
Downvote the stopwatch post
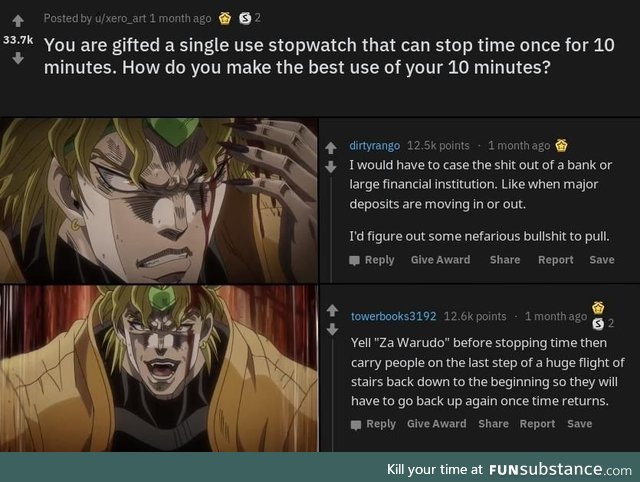pyautogui.click(x=18, y=58)
